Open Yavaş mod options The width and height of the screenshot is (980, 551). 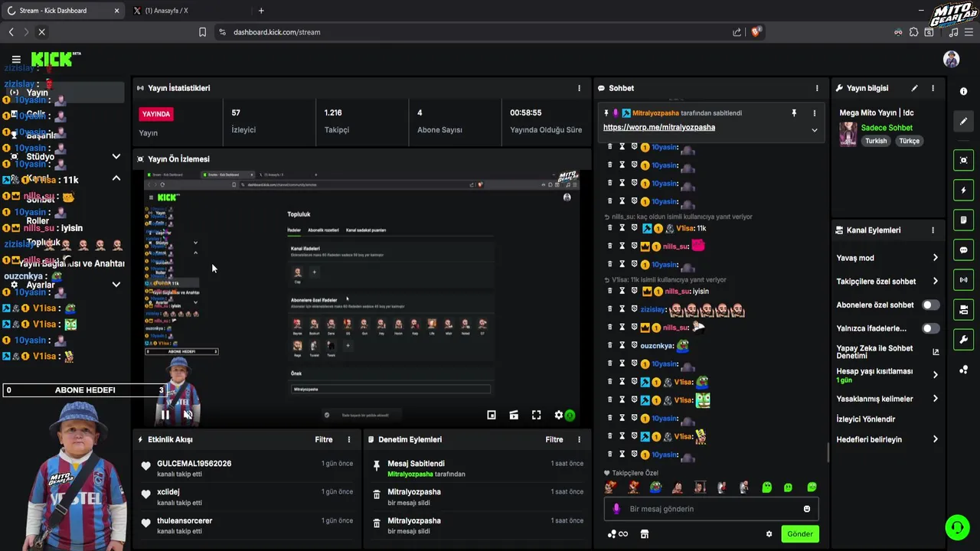click(887, 258)
